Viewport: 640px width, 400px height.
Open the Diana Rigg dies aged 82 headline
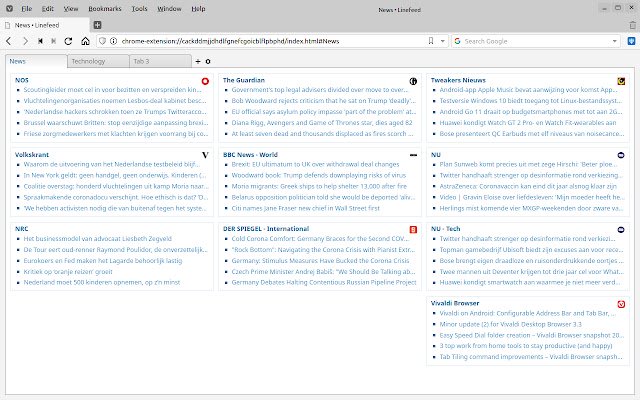(x=322, y=122)
